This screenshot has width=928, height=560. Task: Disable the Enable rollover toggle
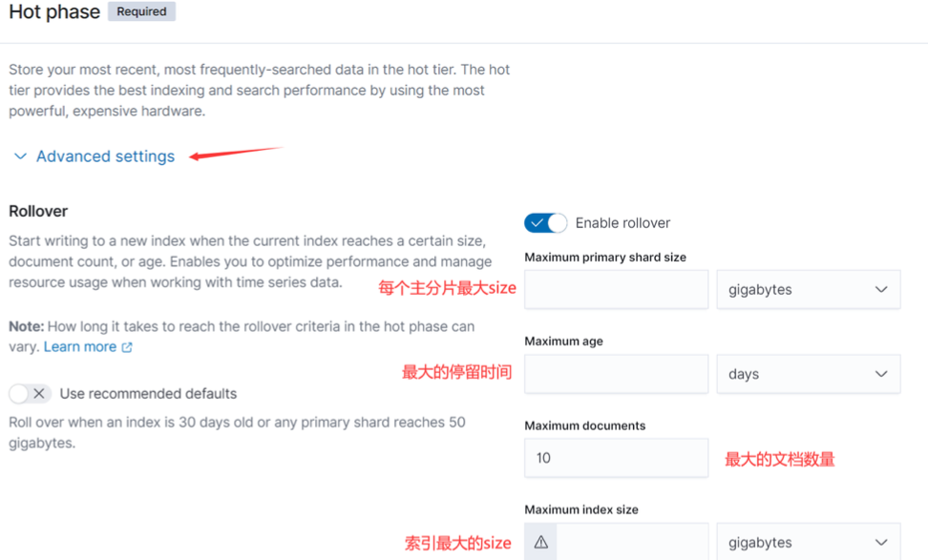click(x=546, y=223)
